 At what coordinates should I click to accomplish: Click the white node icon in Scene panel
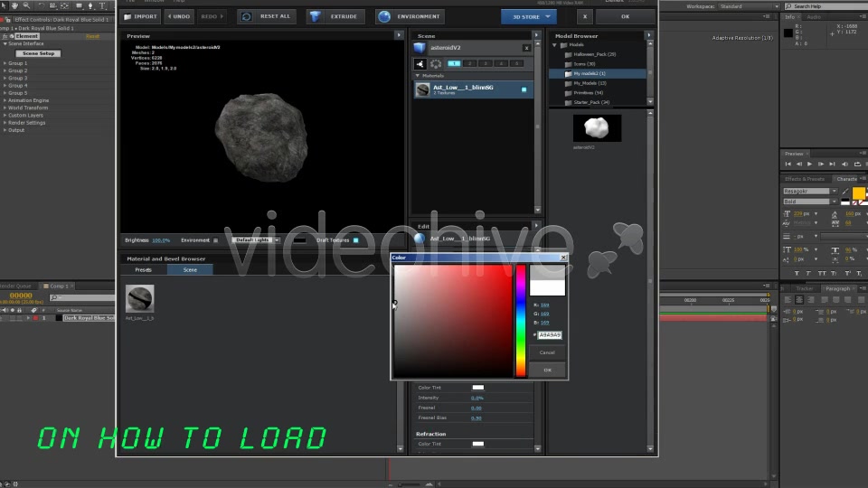(x=420, y=63)
